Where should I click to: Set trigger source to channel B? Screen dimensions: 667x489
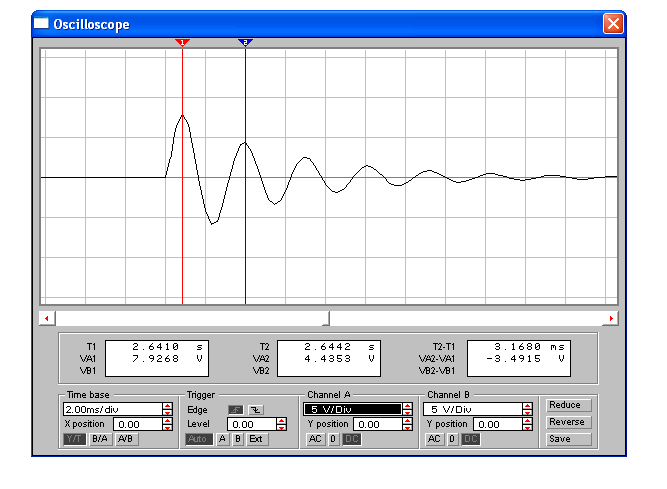click(x=238, y=439)
